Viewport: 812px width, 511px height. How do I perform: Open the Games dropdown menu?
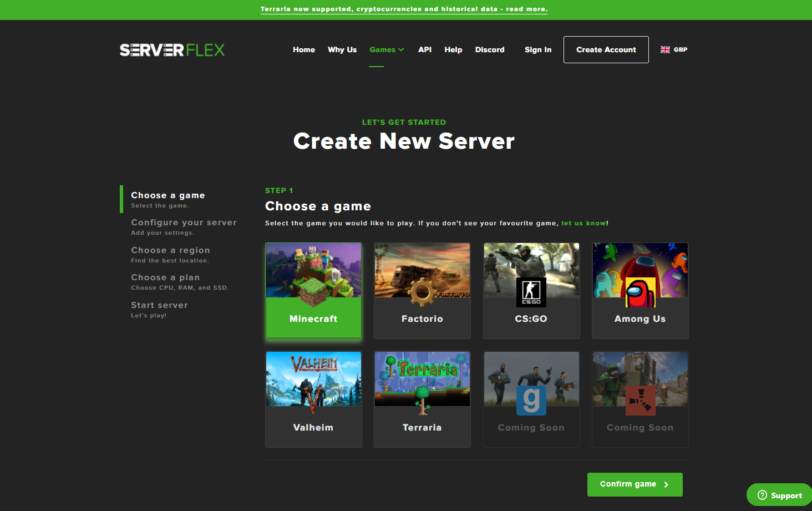(x=387, y=49)
